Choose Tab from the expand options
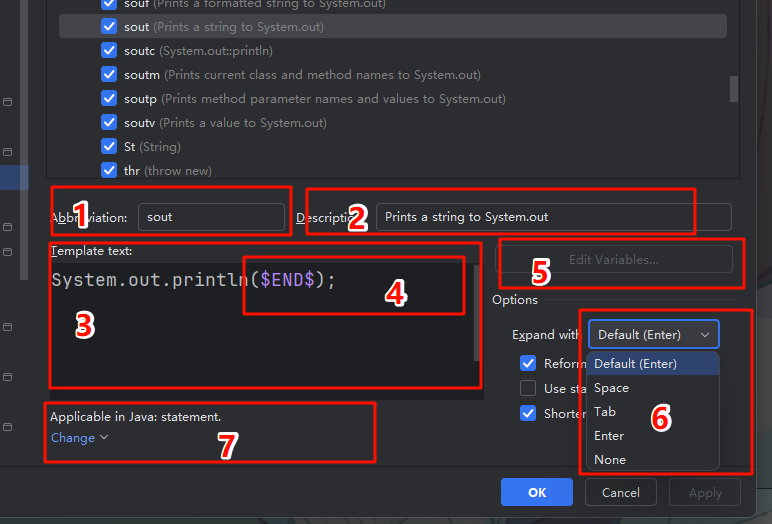This screenshot has width=772, height=524. [605, 412]
